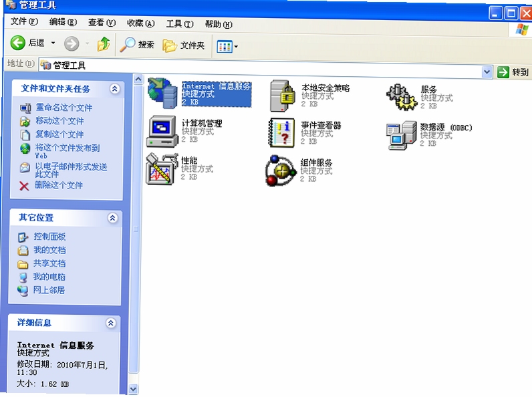Viewport: 532px width, 397px height.
Task: Open the 我的文档 link
Action: pos(49,251)
